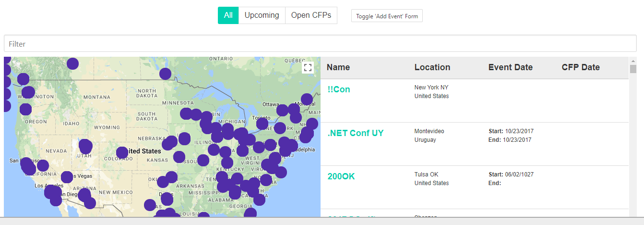Click the event table scrollbar thumb
The image size is (644, 225).
tap(633, 69)
